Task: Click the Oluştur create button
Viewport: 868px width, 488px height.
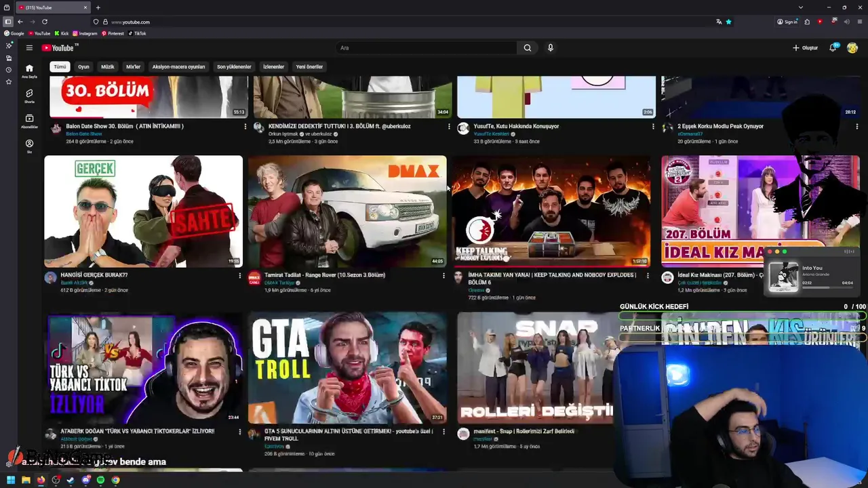Action: pyautogui.click(x=805, y=47)
